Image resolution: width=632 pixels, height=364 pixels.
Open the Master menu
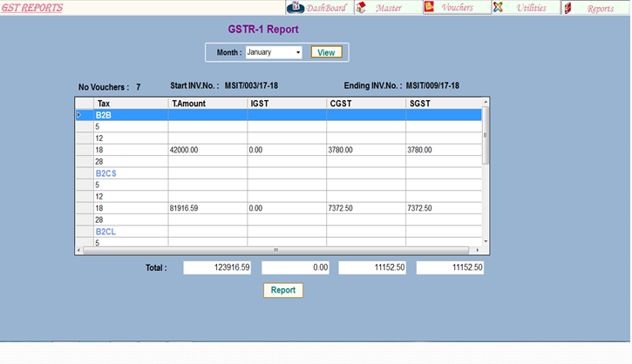389,7
